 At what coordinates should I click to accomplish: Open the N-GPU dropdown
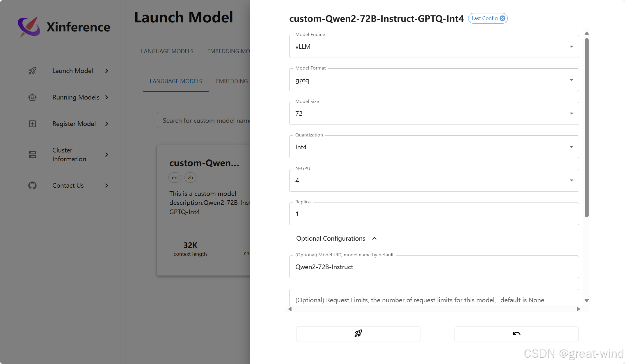434,180
